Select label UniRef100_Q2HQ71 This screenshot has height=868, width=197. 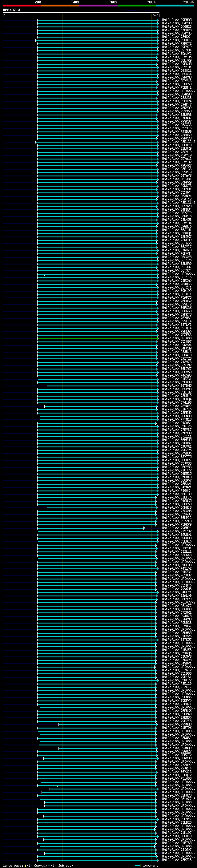[x=177, y=704]
